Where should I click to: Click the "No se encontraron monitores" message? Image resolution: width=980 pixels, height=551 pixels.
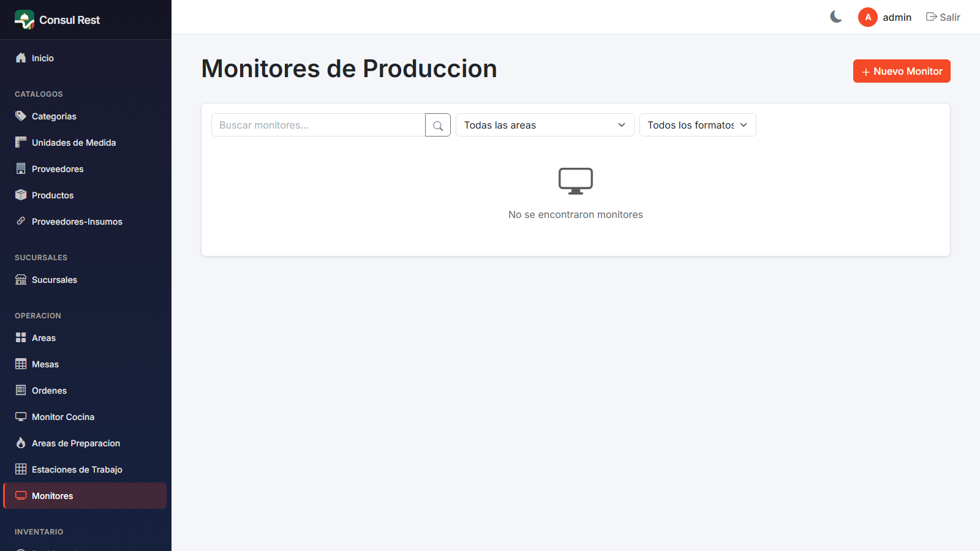[x=576, y=214]
